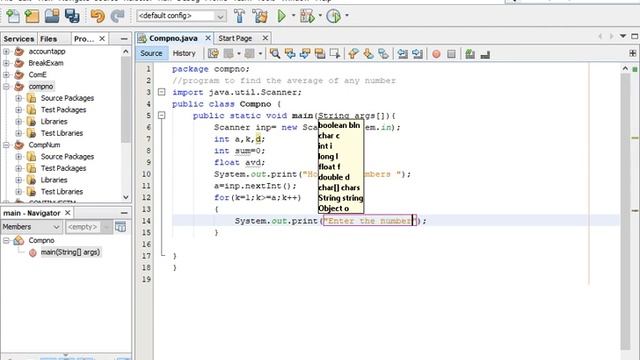Screen dimensions: 640x360
Task: Toggle Rectangular Selection mode
Action: (335, 53)
